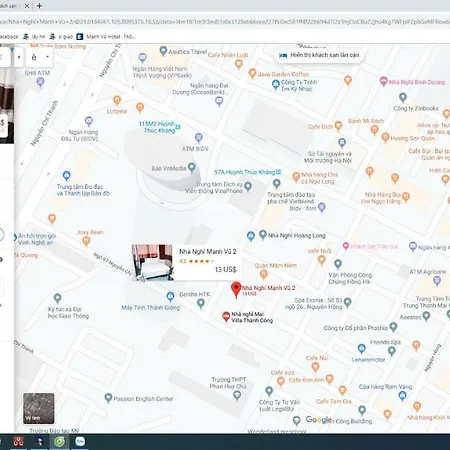Select the Passion English Center pin

coord(108,398)
